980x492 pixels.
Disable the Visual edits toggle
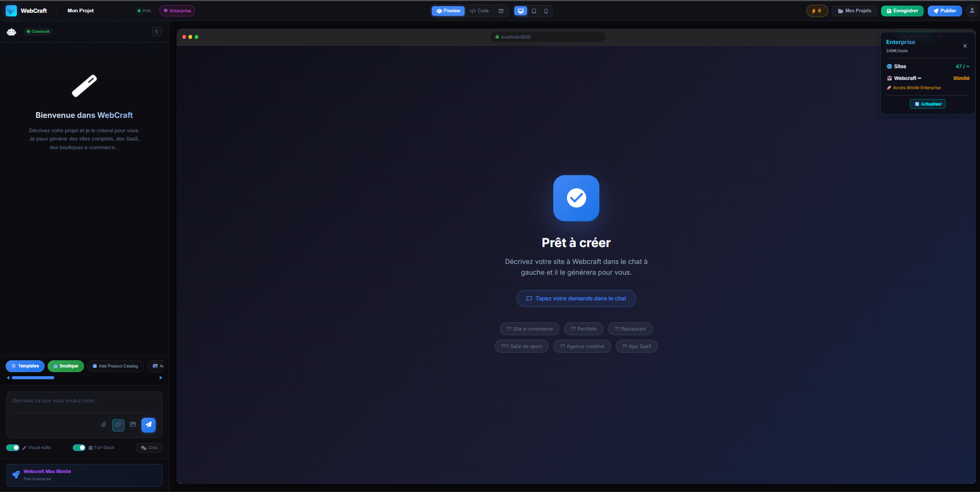click(12, 447)
